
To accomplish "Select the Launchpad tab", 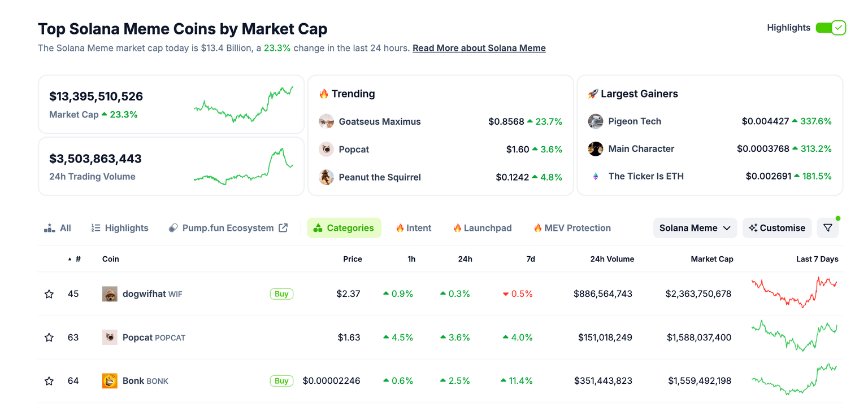I will 482,228.
